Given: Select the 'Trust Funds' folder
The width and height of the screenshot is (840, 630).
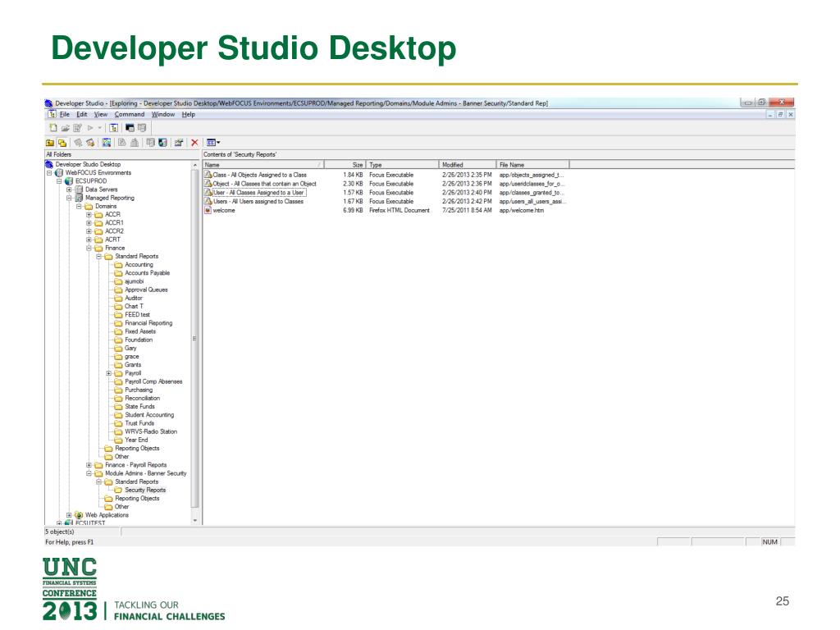Looking at the screenshot, I should tap(139, 424).
